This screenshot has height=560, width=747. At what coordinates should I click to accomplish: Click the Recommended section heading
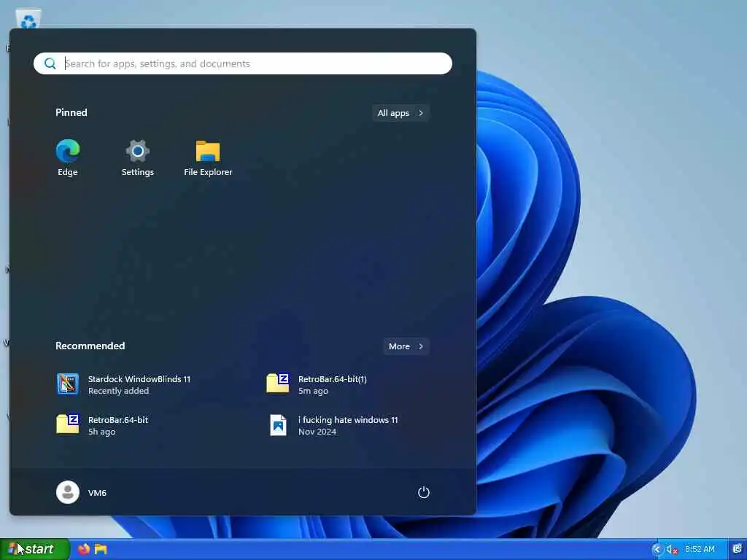[90, 346]
